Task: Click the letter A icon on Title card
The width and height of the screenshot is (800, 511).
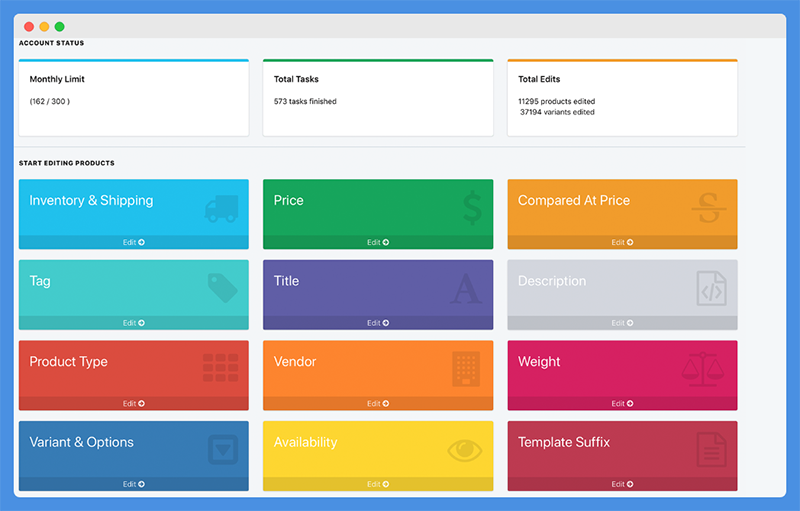Action: pyautogui.click(x=466, y=289)
